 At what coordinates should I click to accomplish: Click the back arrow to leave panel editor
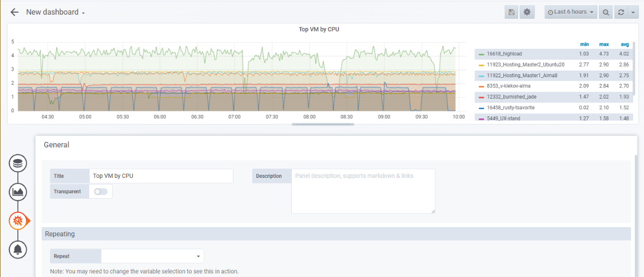tap(14, 12)
